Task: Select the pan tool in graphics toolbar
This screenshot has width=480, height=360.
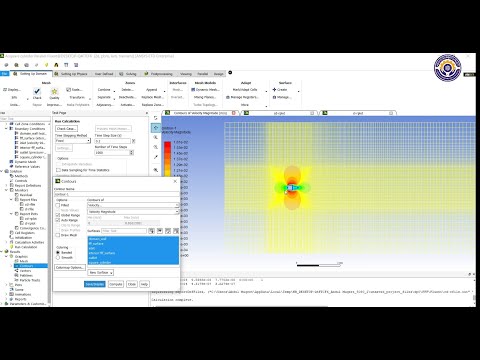Action: pyautogui.click(x=156, y=128)
